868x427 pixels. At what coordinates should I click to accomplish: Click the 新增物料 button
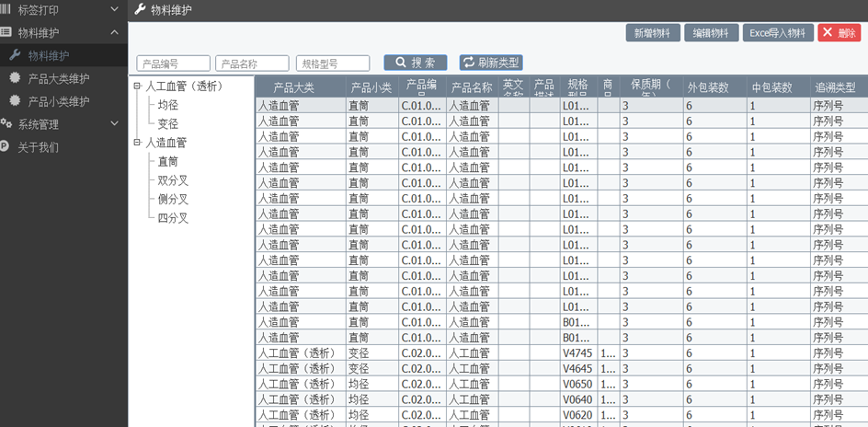[x=653, y=33]
